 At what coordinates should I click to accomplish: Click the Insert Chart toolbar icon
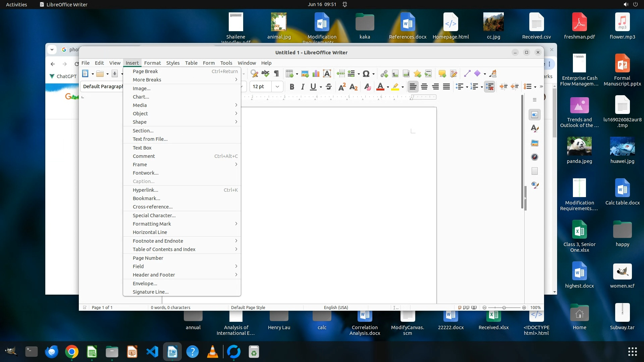click(x=316, y=74)
